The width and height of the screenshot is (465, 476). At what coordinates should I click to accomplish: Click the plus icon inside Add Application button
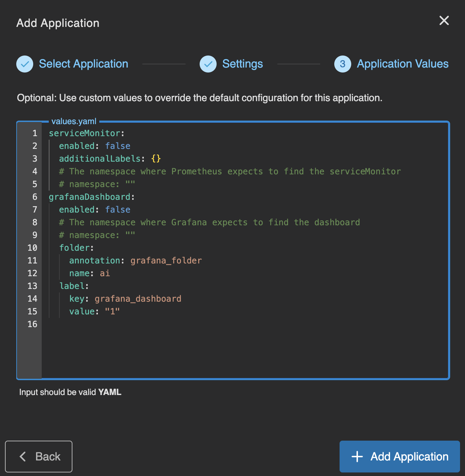point(357,457)
